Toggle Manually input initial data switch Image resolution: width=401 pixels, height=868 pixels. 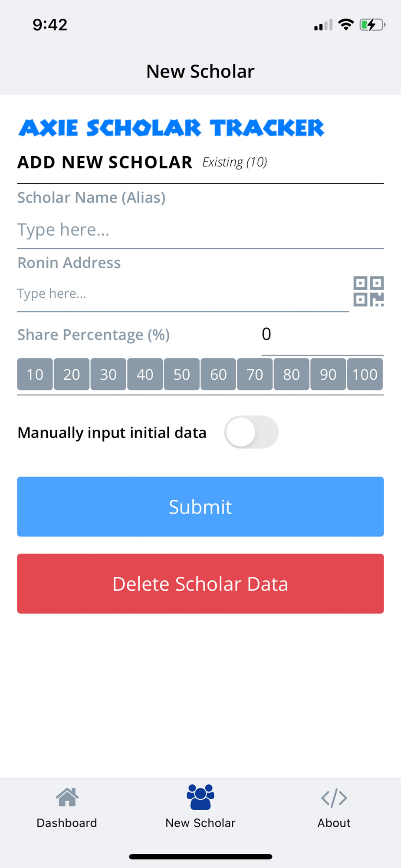tap(251, 432)
